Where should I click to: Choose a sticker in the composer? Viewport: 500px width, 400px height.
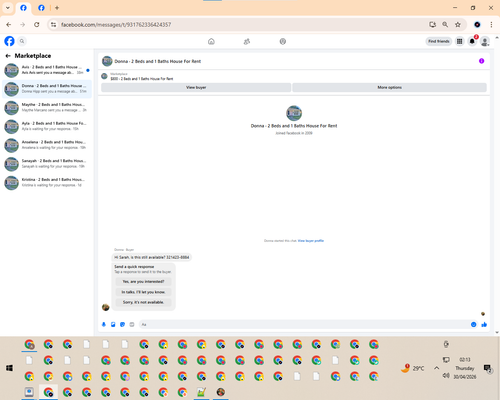point(122,325)
